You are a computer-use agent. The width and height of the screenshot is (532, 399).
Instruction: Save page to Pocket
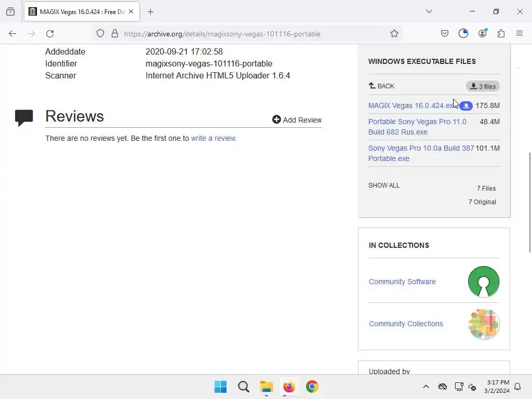pyautogui.click(x=445, y=33)
